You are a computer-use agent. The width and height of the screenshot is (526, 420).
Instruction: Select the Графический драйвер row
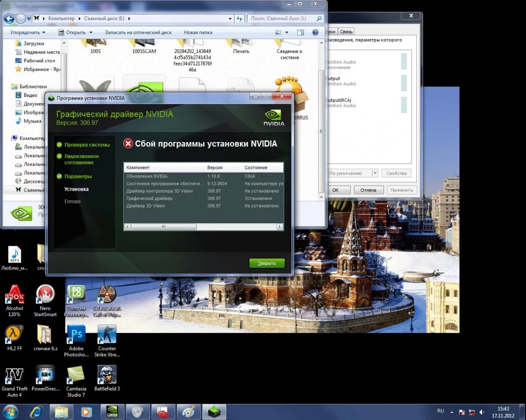(x=204, y=198)
